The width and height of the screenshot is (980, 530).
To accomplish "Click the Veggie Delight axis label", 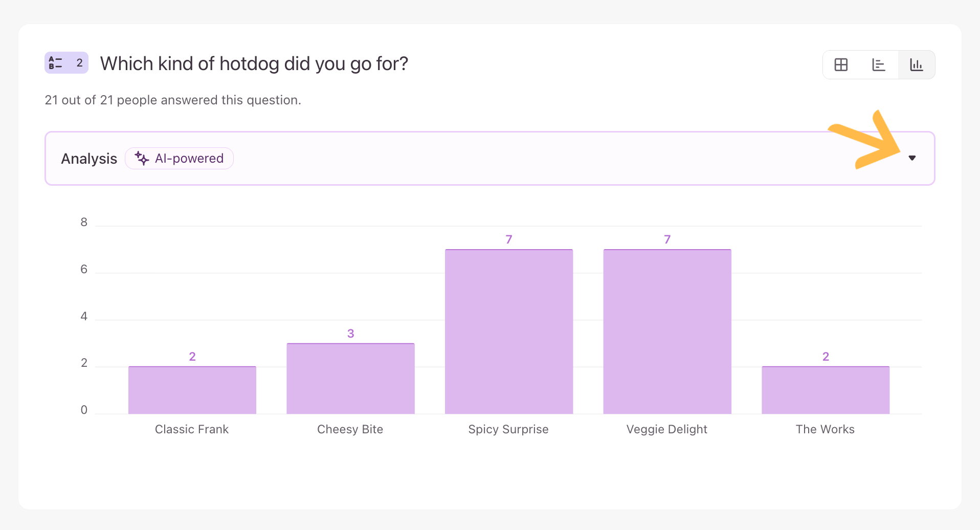I will pyautogui.click(x=667, y=429).
